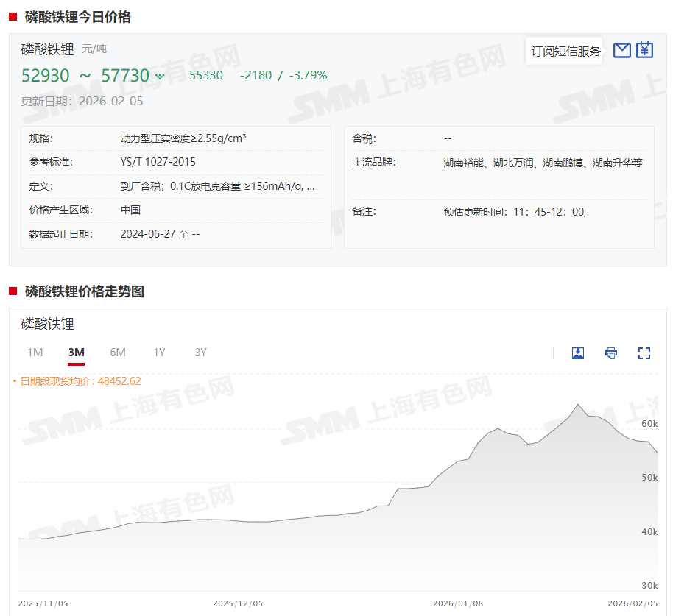The height and width of the screenshot is (616, 673).
Task: Click the red square beside 磷酸铁锂价格走势图
Action: click(x=13, y=291)
